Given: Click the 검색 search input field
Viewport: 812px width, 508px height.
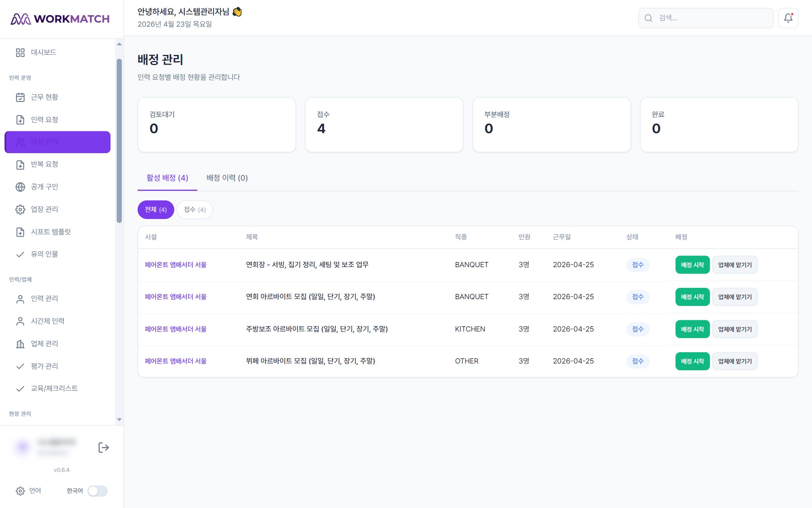Looking at the screenshot, I should [706, 18].
